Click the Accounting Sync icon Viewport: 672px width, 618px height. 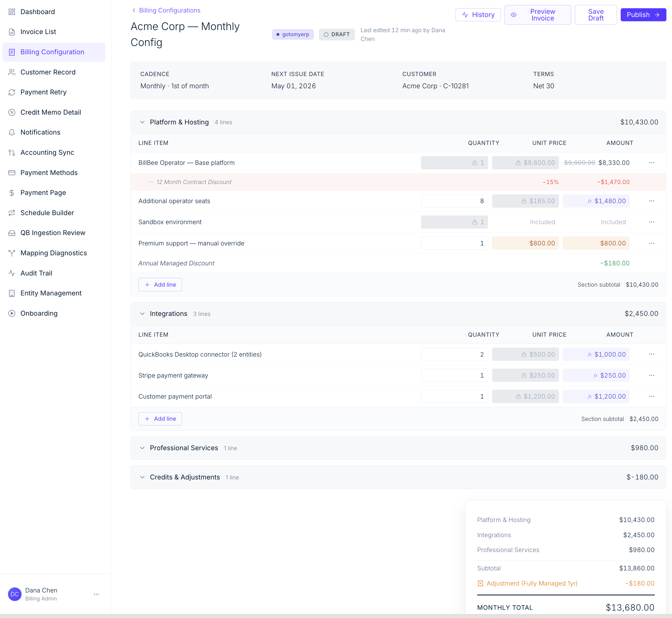(x=12, y=152)
